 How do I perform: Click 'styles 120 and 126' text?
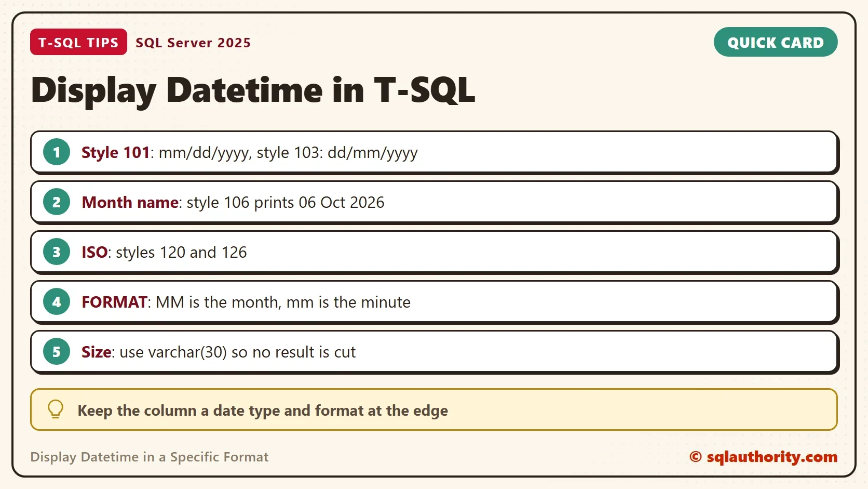click(181, 252)
